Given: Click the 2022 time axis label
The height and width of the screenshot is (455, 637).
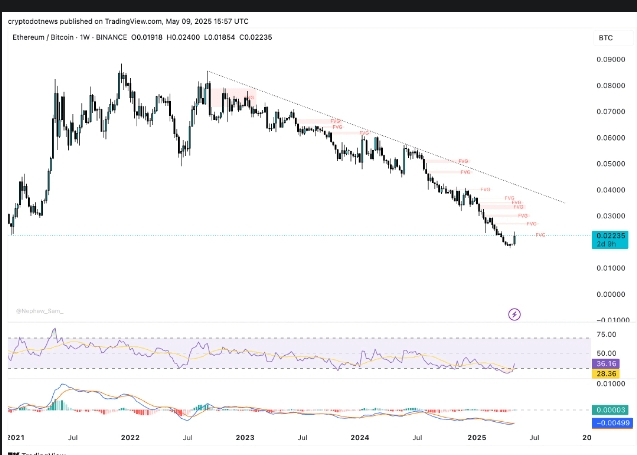Looking at the screenshot, I should tap(130, 438).
